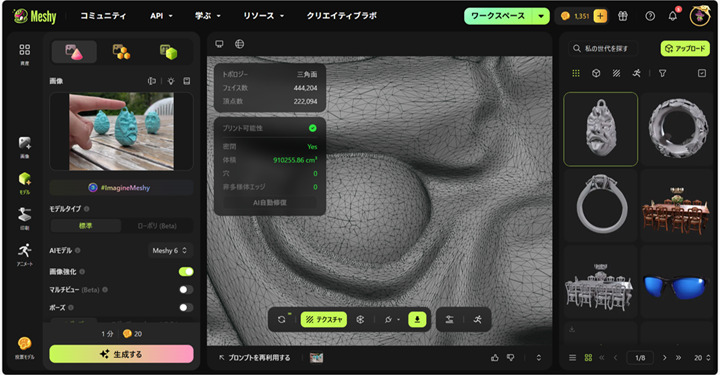720x375 pixels.
Task: Click the flip icon beside image label
Action: 152,81
